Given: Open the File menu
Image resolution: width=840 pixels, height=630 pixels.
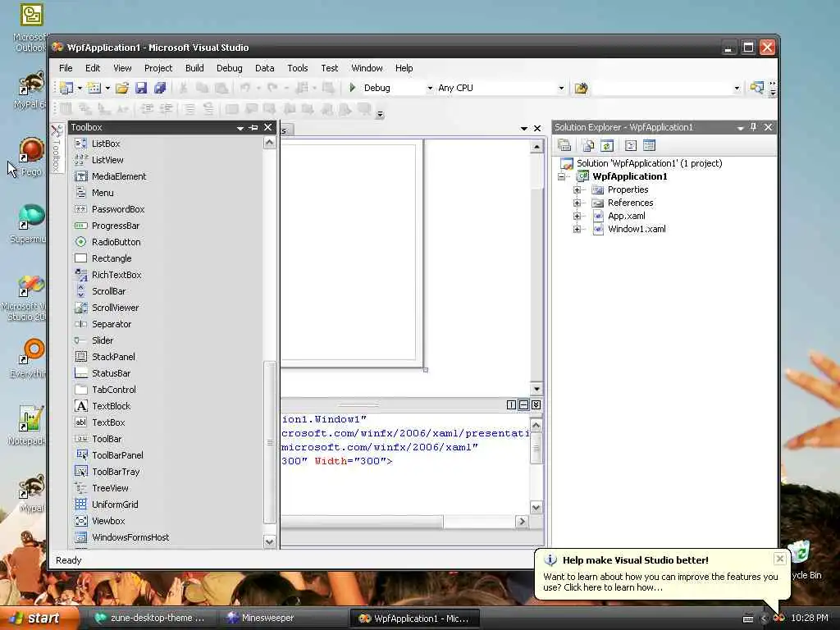Looking at the screenshot, I should (x=66, y=68).
